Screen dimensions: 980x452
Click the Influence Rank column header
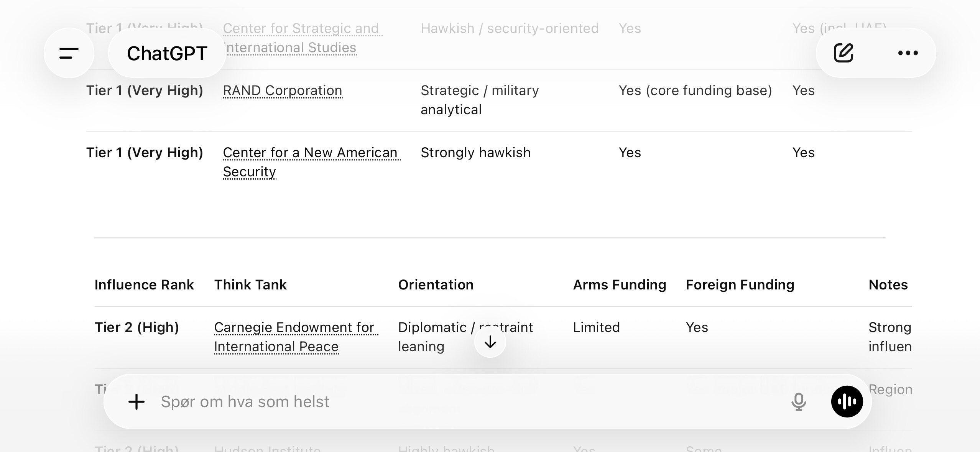(x=144, y=285)
